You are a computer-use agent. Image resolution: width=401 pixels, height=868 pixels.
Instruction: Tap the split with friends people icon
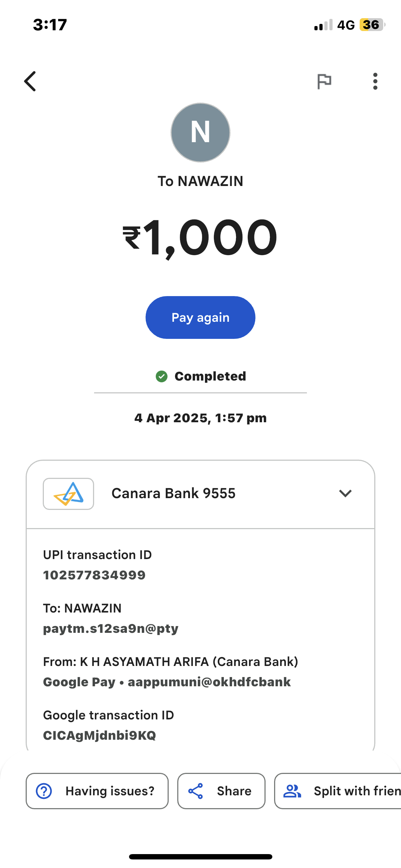point(292,791)
